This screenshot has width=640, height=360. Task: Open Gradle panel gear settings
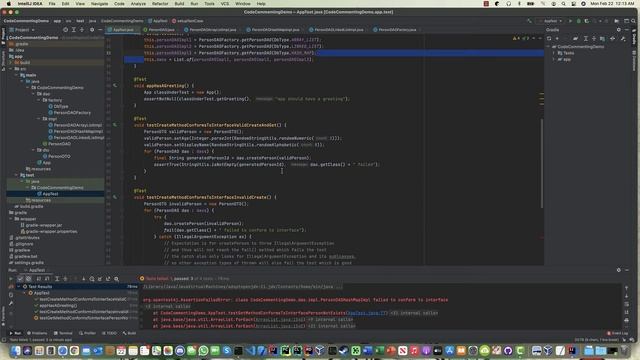pos(619,30)
